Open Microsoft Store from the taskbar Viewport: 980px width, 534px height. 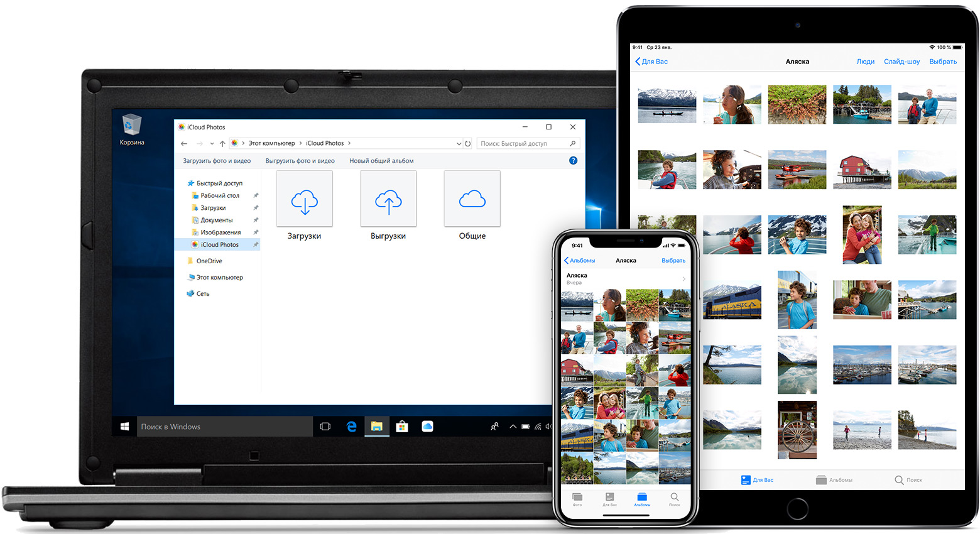pos(402,427)
